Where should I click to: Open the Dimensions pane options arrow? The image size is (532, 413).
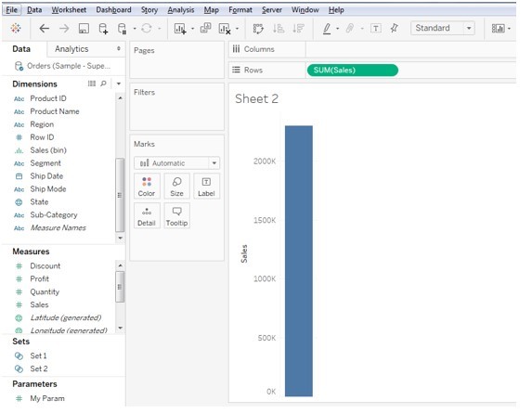119,84
